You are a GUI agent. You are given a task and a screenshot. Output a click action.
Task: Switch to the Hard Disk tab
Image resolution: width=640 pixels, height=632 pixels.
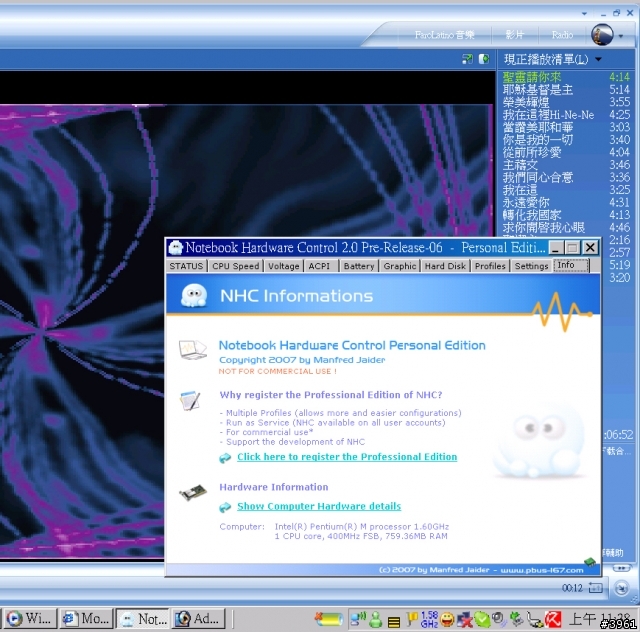(x=445, y=266)
